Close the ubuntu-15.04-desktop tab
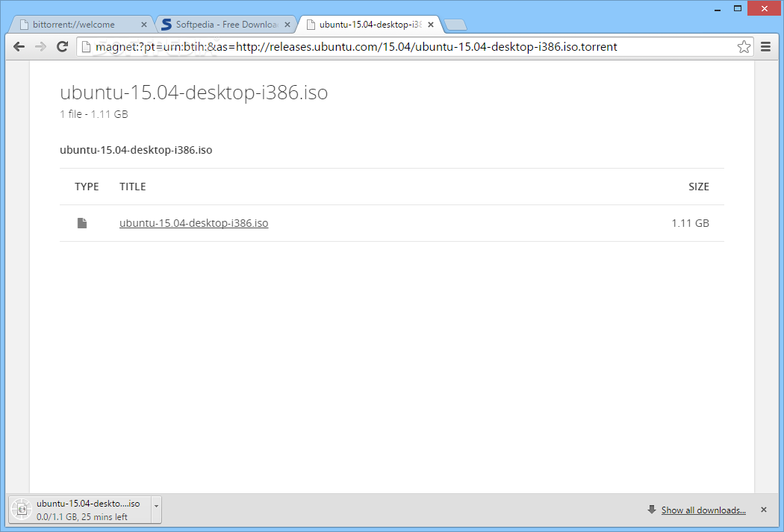 pos(431,25)
